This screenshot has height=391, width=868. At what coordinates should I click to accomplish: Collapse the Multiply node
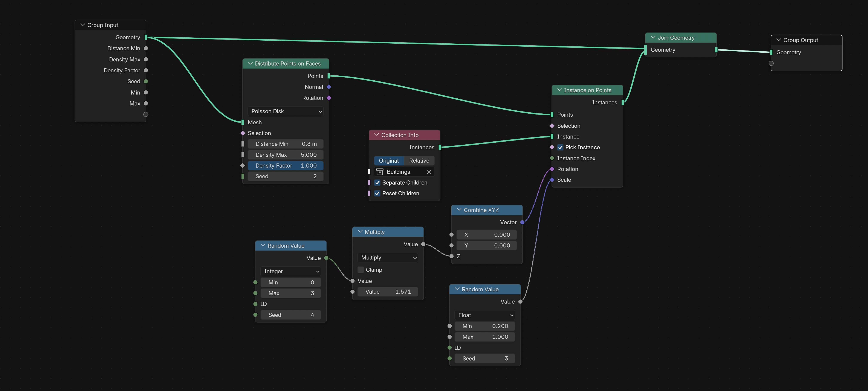(x=360, y=232)
